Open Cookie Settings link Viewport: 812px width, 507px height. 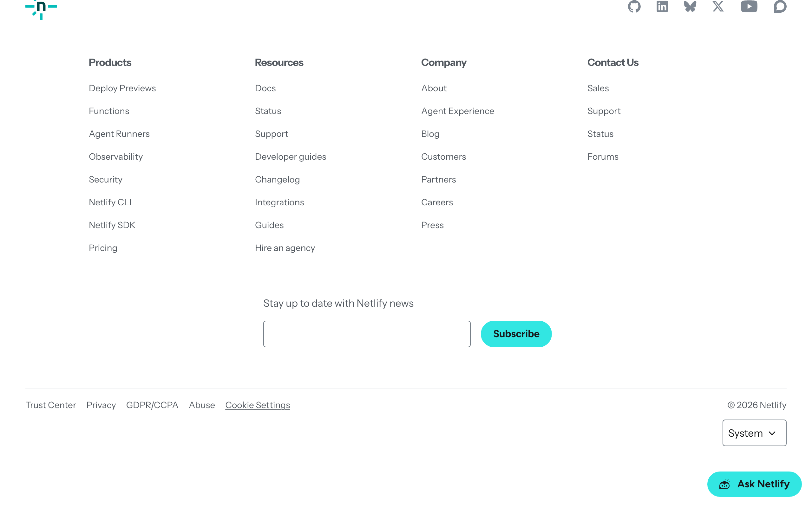(x=257, y=405)
